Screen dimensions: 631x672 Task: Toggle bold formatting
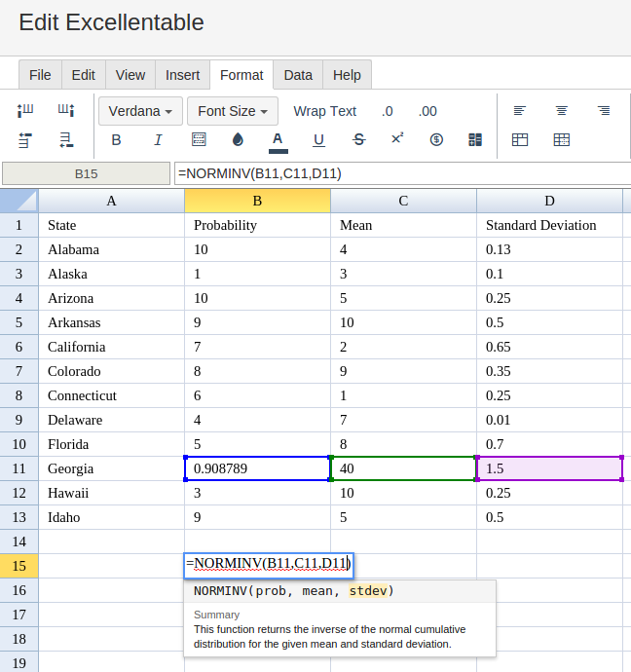(x=117, y=140)
